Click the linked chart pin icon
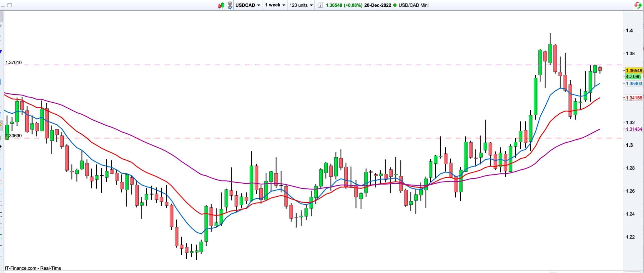The width and height of the screenshot is (644, 273). pos(230,5)
